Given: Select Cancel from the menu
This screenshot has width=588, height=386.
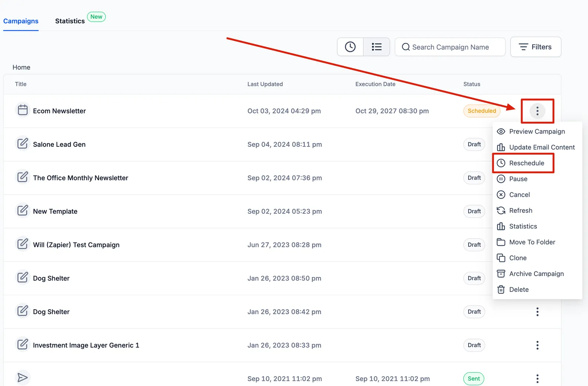Looking at the screenshot, I should [x=537, y=195].
